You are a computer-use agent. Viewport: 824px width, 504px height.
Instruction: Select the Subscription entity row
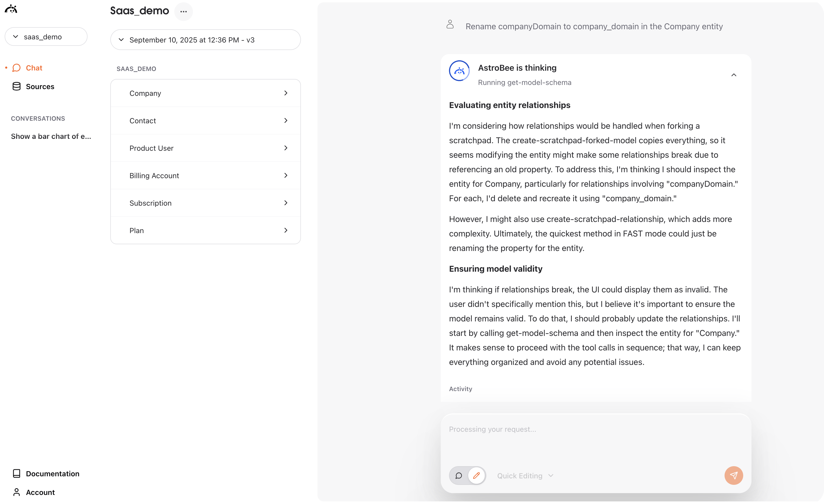tap(205, 203)
